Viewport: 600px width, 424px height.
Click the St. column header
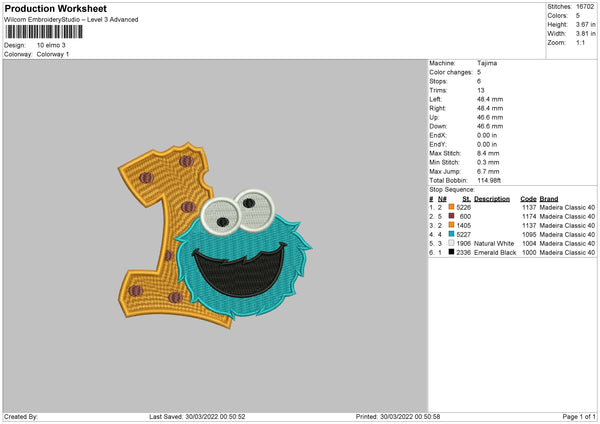tap(466, 198)
